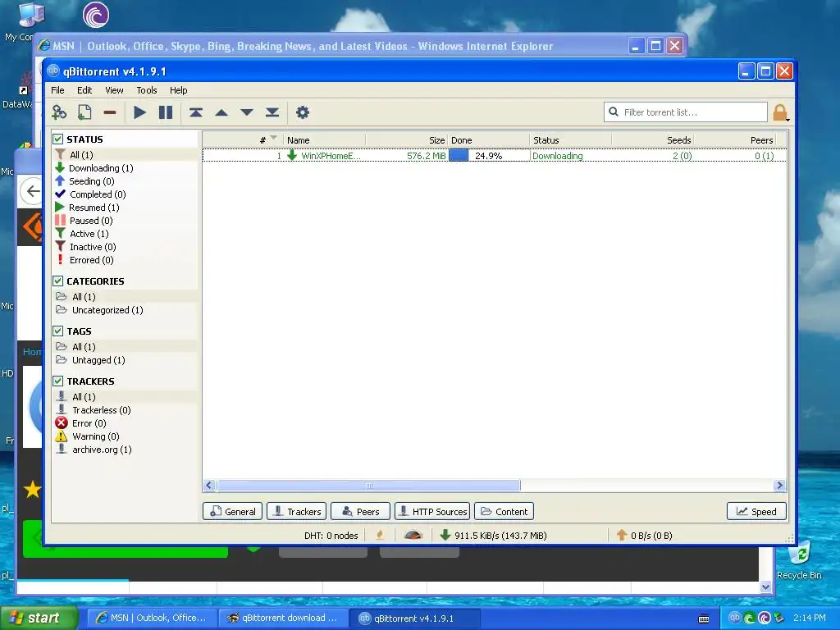Toggle the CATEGORIES section checkbox
The image size is (840, 630).
[x=58, y=281]
